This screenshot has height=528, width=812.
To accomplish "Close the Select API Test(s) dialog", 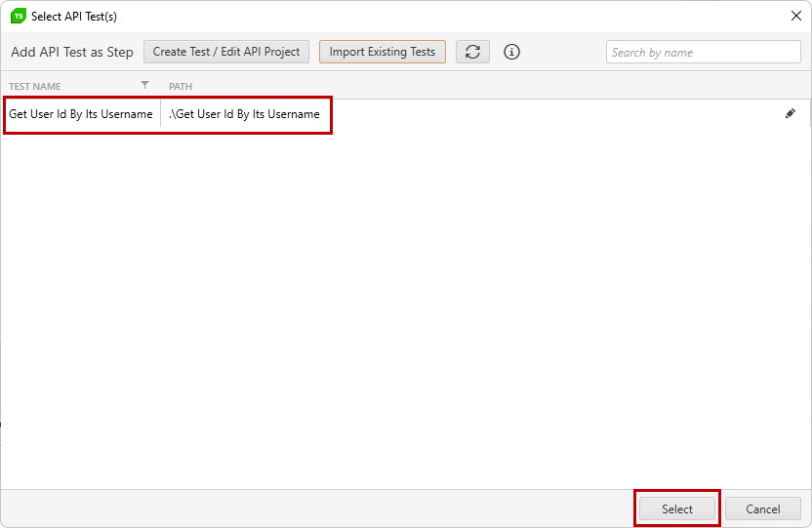I will (x=796, y=16).
